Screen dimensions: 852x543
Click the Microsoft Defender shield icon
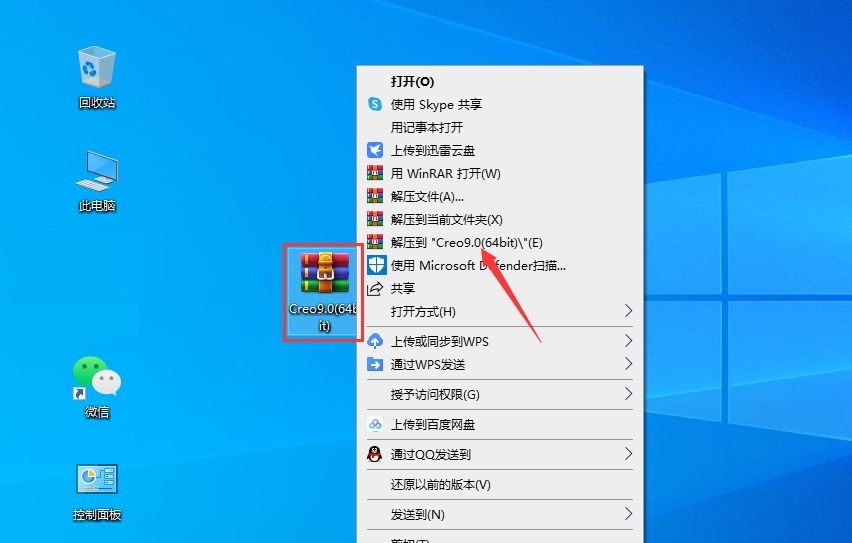pyautogui.click(x=377, y=265)
